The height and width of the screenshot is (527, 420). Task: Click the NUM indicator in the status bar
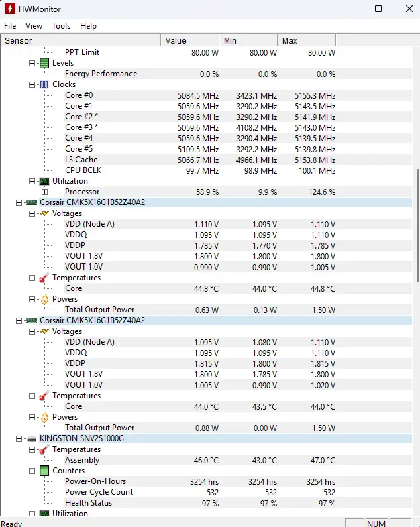tap(376, 523)
